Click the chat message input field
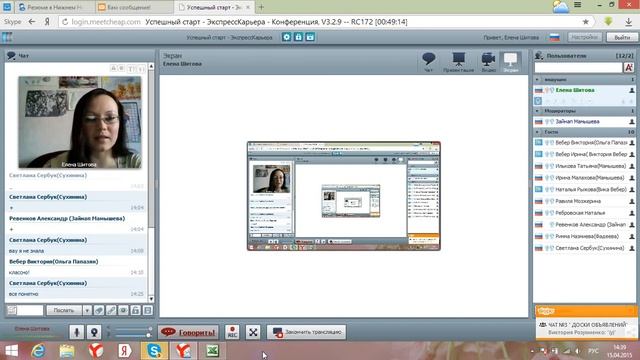The image size is (640, 360). [x=30, y=310]
